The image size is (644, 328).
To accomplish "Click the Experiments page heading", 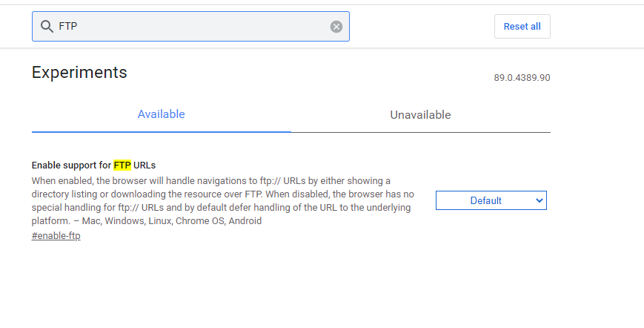I will 79,72.
